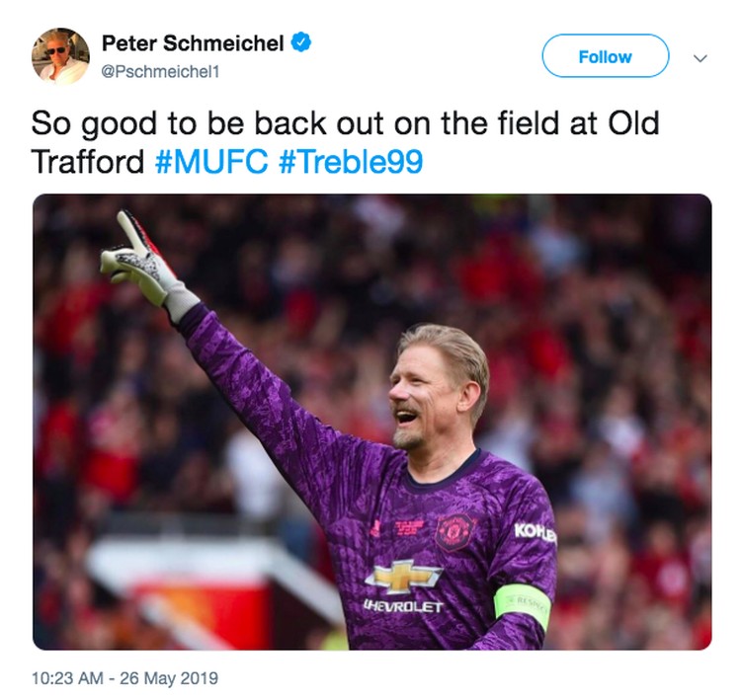The height and width of the screenshot is (700, 741).
Task: Click the word "Trafford" in the tweet
Action: coord(87,162)
